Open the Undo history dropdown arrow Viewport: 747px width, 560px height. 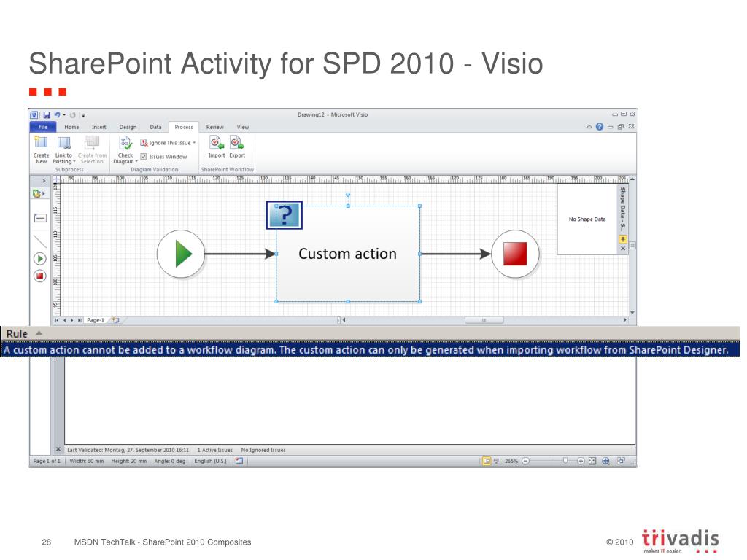(64, 115)
